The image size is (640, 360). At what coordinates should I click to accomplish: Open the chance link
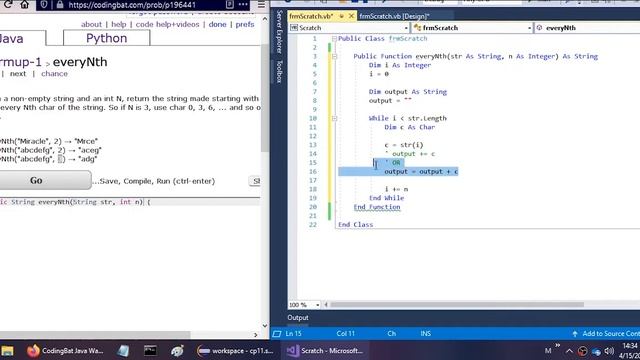tap(54, 74)
